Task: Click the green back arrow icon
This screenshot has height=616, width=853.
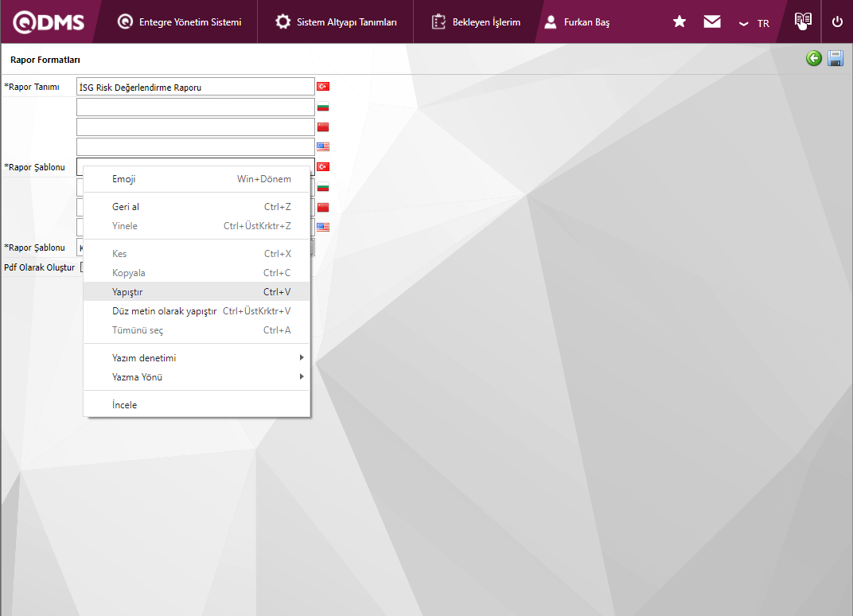Action: pos(814,58)
